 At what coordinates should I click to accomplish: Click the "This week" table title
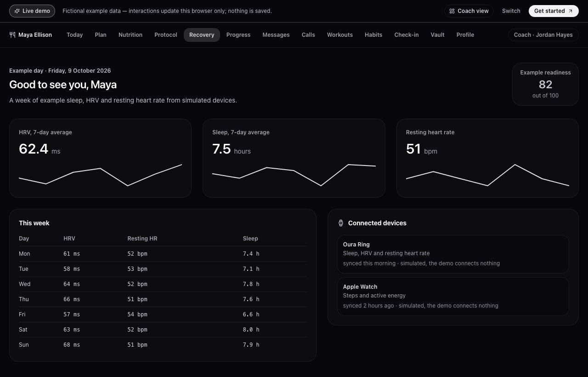tap(34, 223)
